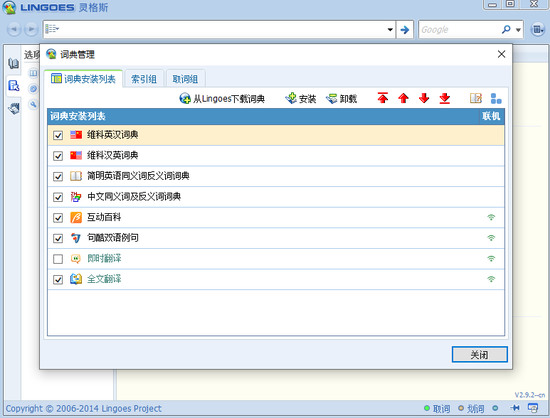Expand the Google search engine dropdown
The height and width of the screenshot is (418, 550).
[x=518, y=30]
